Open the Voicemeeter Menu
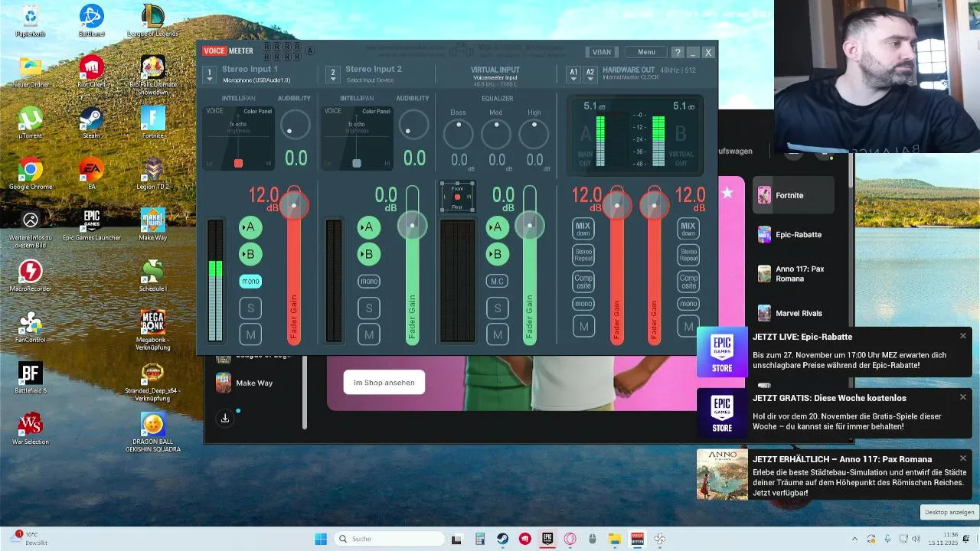Image resolution: width=980 pixels, height=551 pixels. pyautogui.click(x=646, y=52)
